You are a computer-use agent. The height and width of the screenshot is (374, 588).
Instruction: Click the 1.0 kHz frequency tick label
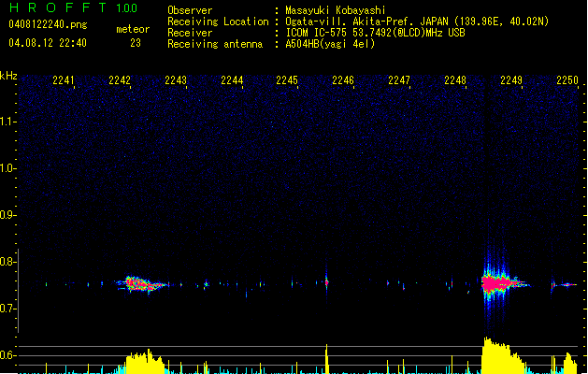7,168
